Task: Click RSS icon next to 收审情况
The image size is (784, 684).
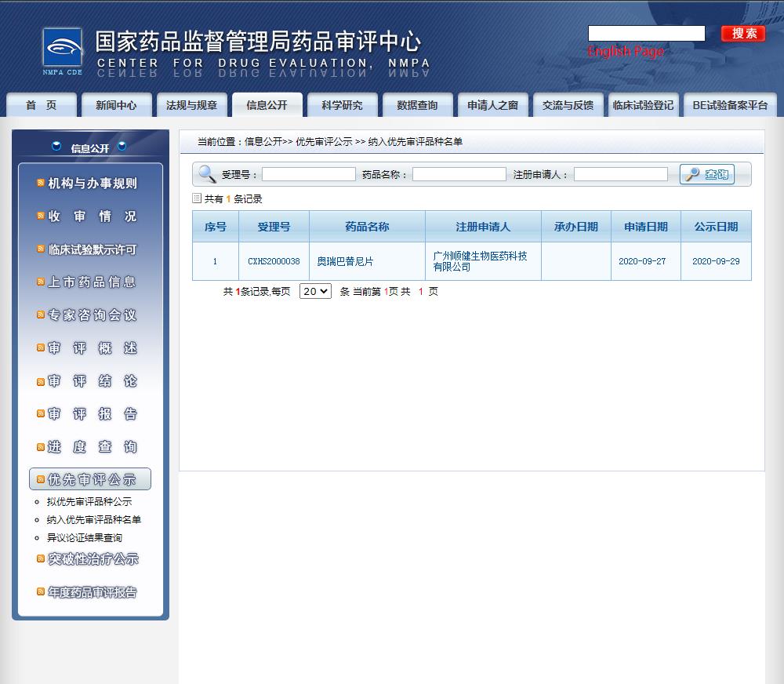Action: 41,216
